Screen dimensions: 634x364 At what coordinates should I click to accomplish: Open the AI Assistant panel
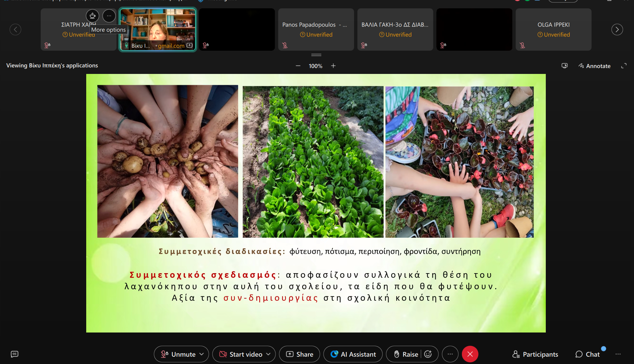353,354
